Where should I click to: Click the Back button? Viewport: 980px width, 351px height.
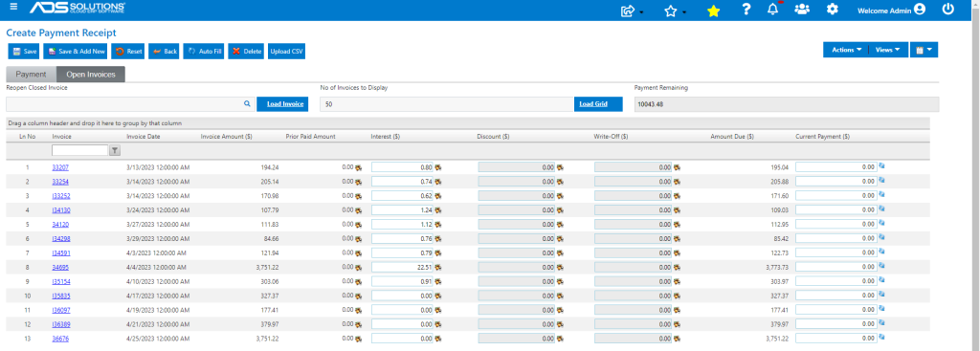pos(165,52)
